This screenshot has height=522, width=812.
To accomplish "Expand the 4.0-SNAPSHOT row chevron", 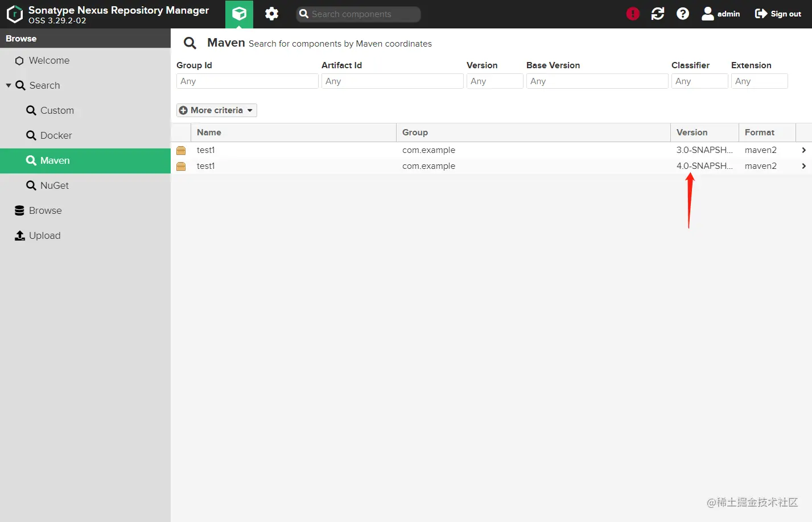I will [804, 166].
